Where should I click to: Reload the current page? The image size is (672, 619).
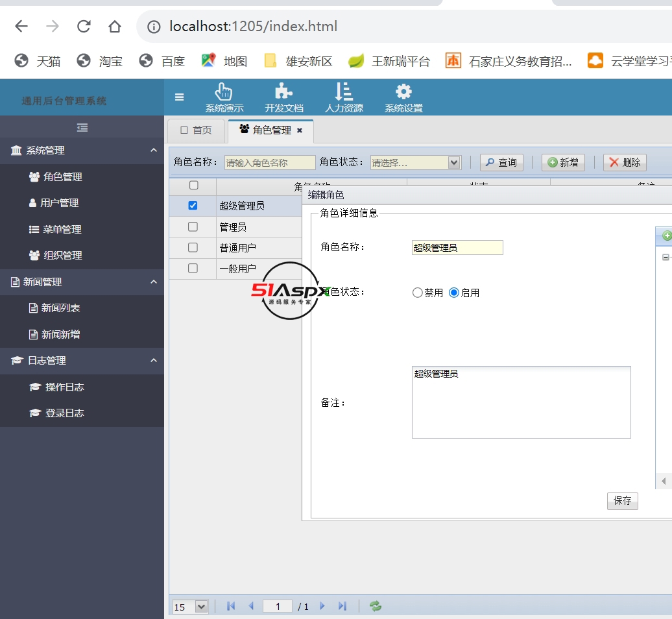click(84, 27)
